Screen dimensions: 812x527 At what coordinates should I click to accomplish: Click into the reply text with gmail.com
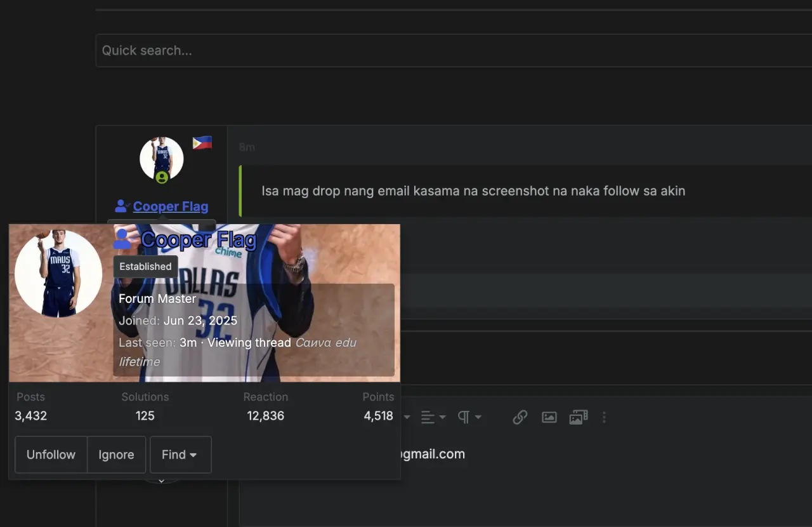point(431,454)
